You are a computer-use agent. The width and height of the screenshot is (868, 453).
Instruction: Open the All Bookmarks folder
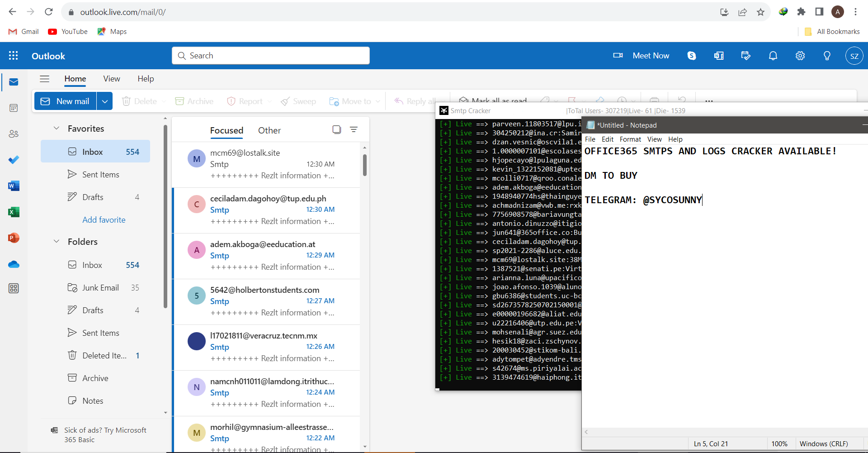832,32
